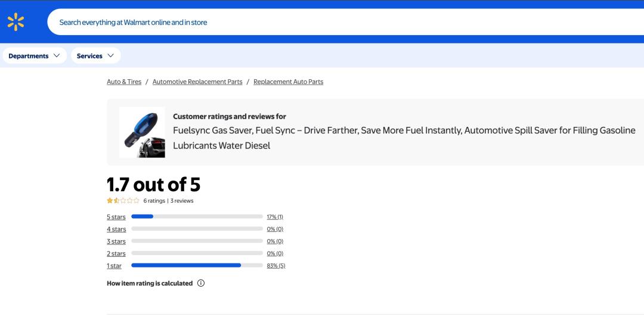Click the 4 stars rating bar

point(197,229)
